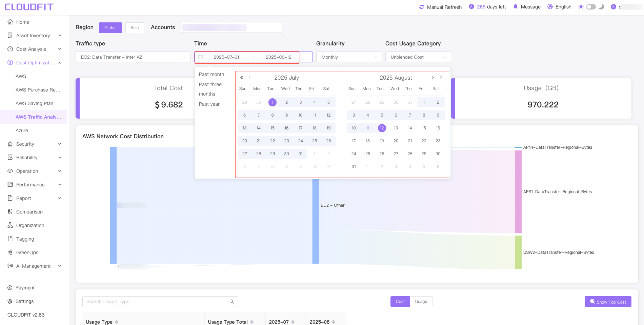The height and width of the screenshot is (325, 644).
Task: Click the Report sidebar icon
Action: click(x=10, y=198)
